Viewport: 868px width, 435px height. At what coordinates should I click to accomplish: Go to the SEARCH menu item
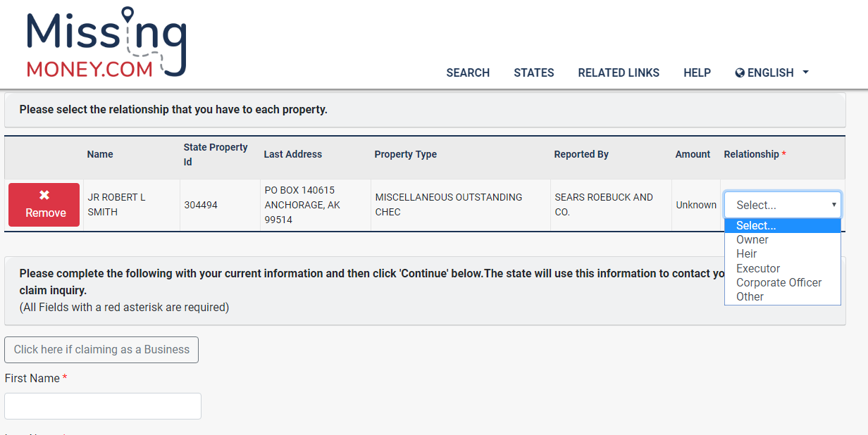pos(468,72)
